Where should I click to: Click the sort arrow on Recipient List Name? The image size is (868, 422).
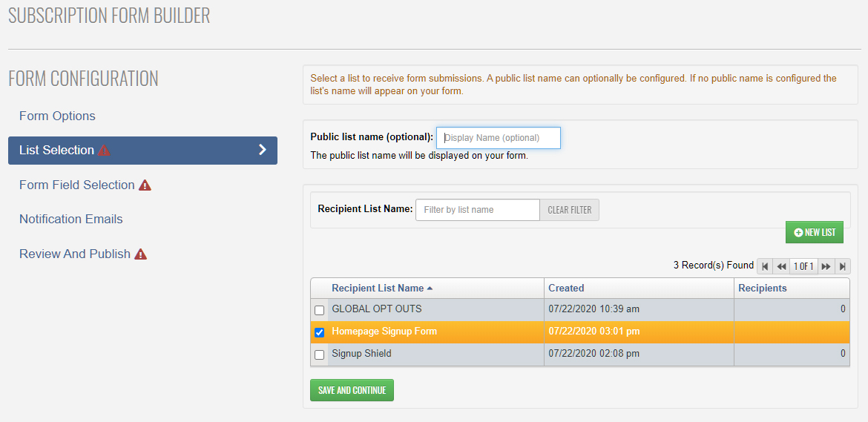click(x=430, y=289)
